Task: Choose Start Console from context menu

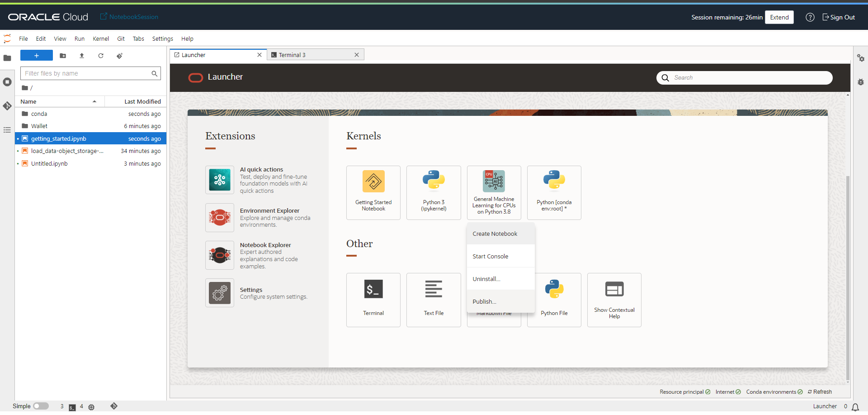Action: pos(501,256)
